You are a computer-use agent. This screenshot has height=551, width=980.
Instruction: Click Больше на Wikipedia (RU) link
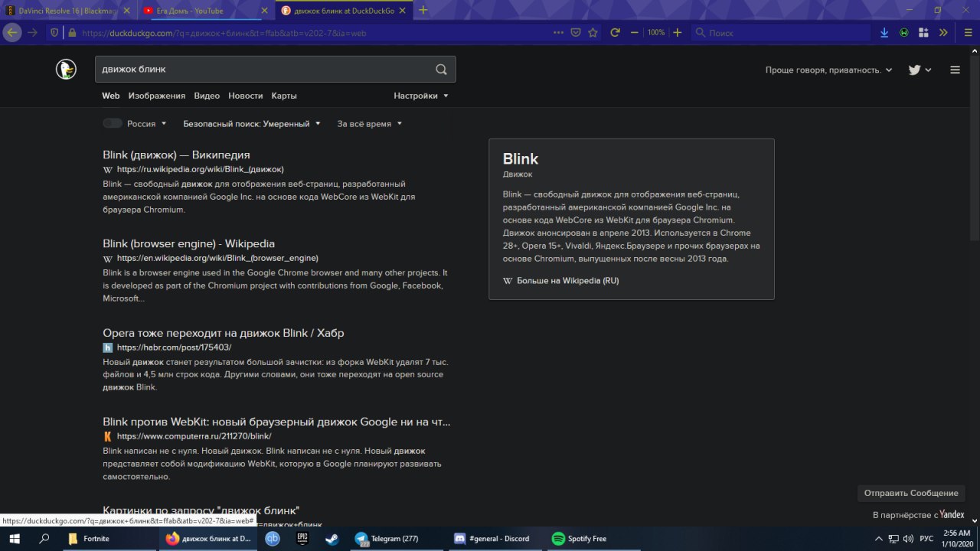click(x=567, y=281)
